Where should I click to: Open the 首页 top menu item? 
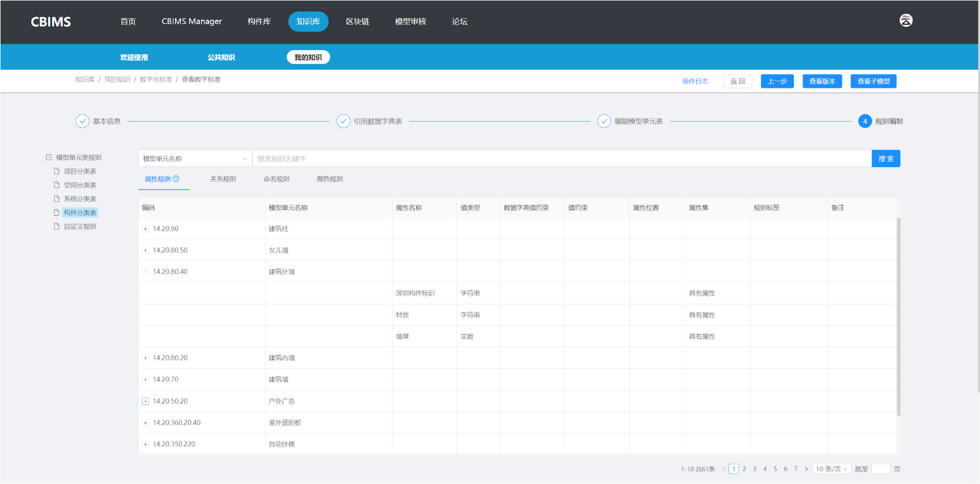tap(128, 22)
